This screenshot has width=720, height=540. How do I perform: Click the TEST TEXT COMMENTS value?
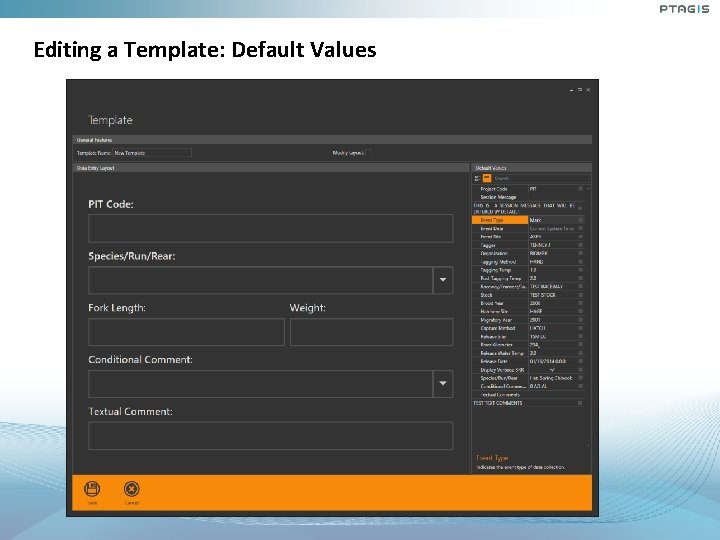point(498,403)
